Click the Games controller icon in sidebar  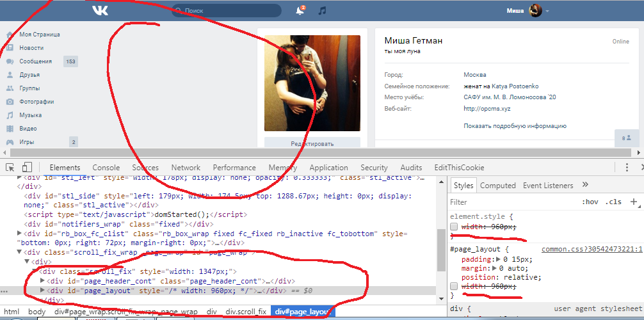[x=10, y=142]
